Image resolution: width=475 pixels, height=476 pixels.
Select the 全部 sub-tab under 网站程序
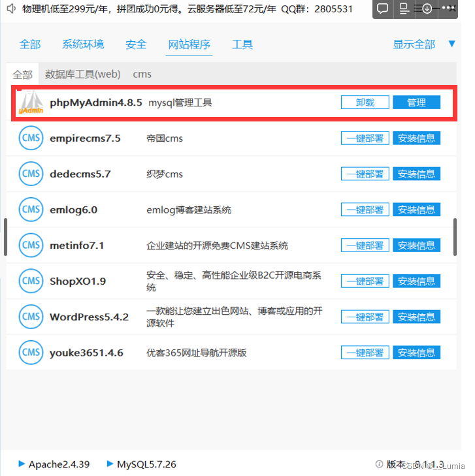(22, 74)
